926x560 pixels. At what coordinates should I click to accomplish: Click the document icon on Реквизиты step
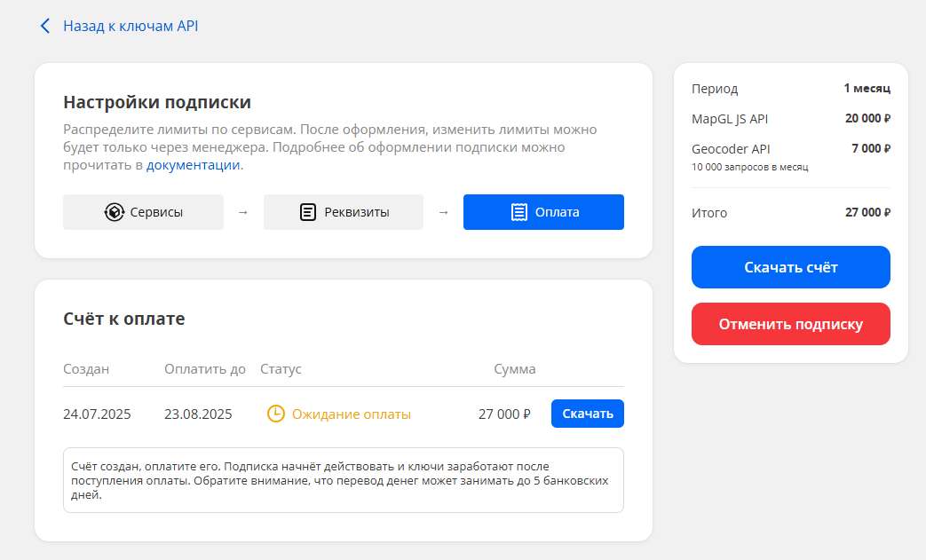tap(308, 212)
